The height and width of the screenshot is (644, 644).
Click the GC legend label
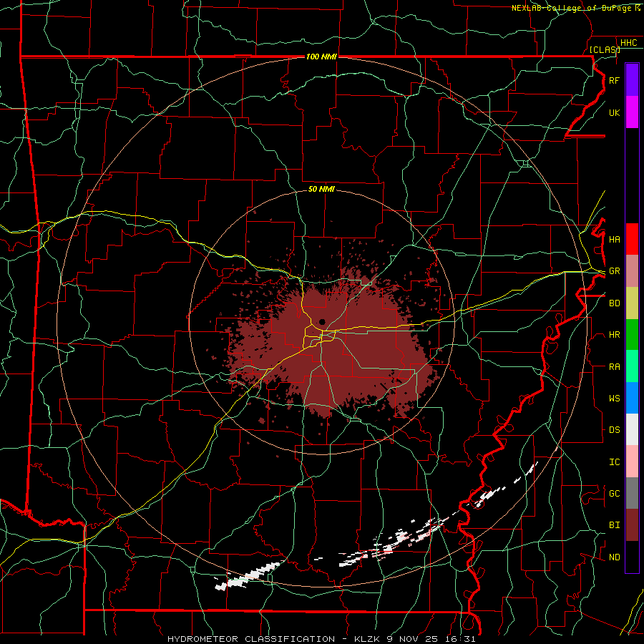click(614, 494)
